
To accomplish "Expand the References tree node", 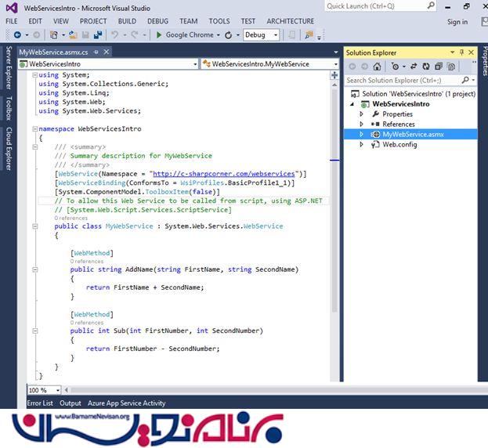I will (x=361, y=124).
